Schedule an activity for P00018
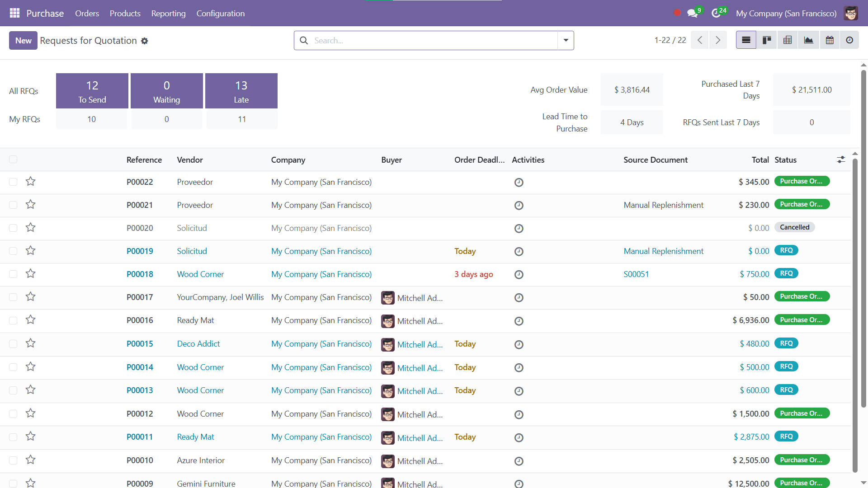Viewport: 868px width, 488px height. pos(519,274)
